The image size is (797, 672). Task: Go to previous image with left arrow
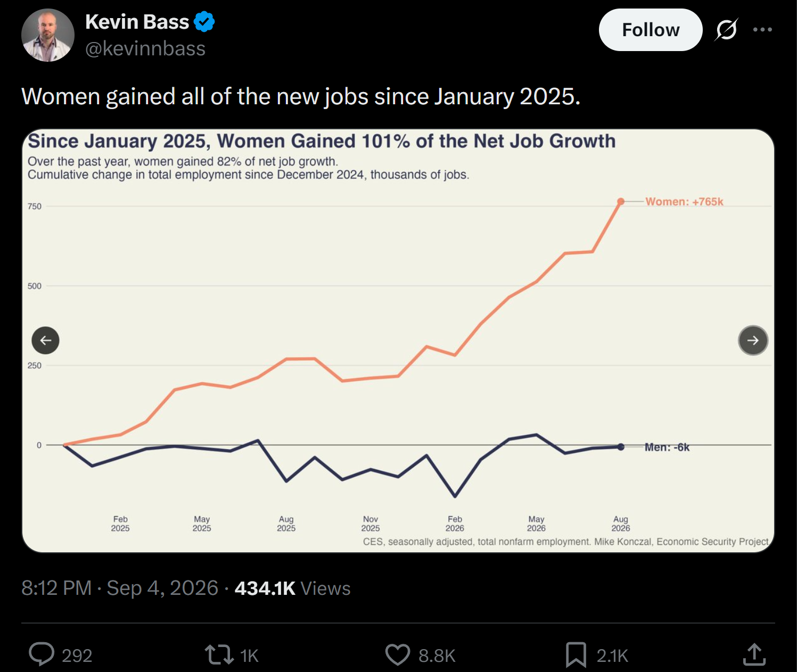(x=45, y=340)
